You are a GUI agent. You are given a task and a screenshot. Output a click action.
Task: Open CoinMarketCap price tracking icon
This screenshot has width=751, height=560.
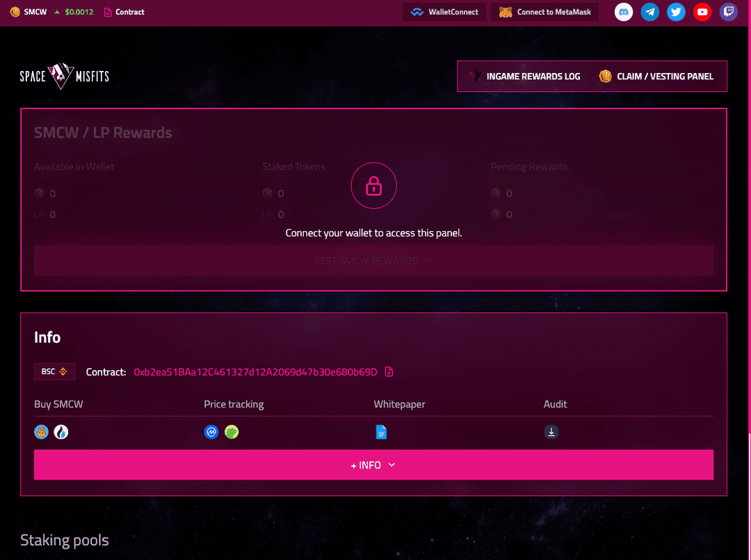click(211, 432)
